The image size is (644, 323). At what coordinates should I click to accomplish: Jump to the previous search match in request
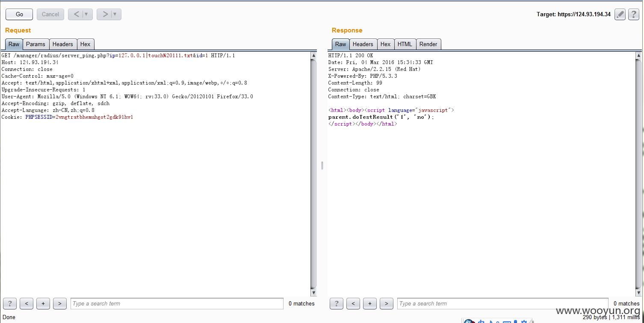[x=27, y=303]
